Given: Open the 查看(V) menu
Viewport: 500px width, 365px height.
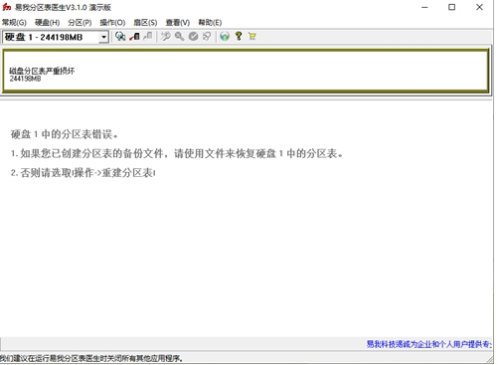Looking at the screenshot, I should tap(178, 23).
